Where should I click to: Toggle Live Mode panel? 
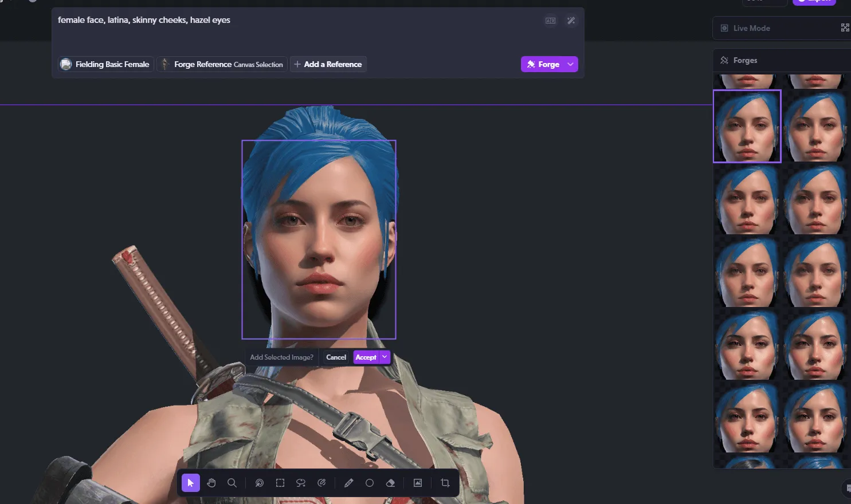(751, 28)
